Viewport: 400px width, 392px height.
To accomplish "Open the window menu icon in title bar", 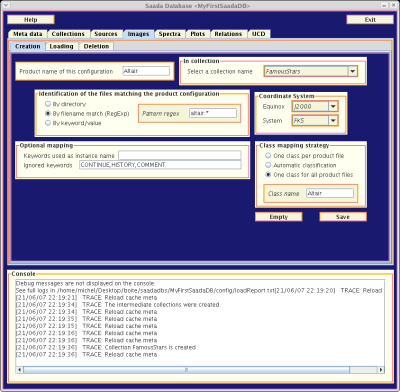I will tap(6, 6).
